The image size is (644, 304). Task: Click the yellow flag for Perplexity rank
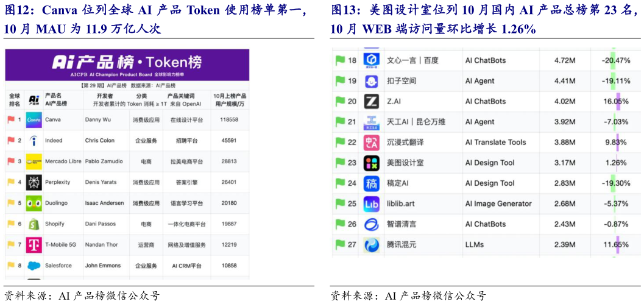(x=11, y=182)
